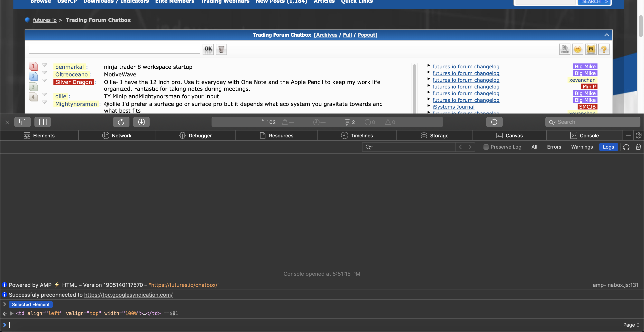Open the Full chatbox link
The height and width of the screenshot is (332, 644).
347,35
